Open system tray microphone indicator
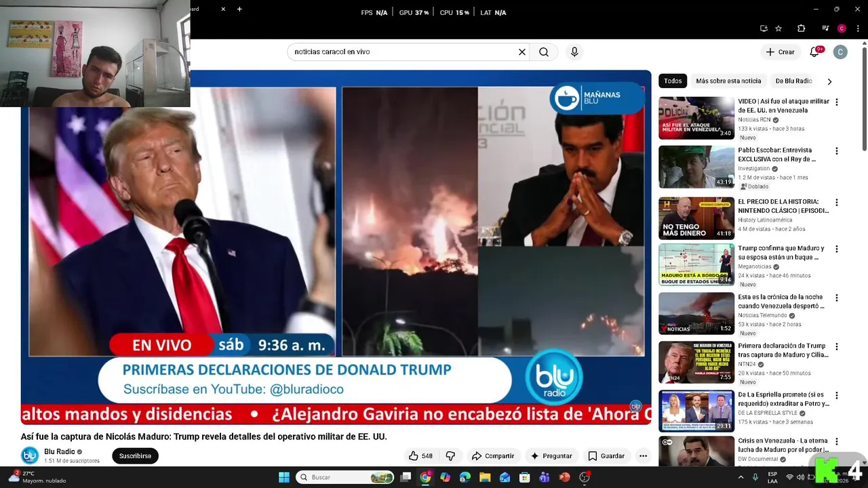This screenshot has height=488, width=868. pos(755,477)
